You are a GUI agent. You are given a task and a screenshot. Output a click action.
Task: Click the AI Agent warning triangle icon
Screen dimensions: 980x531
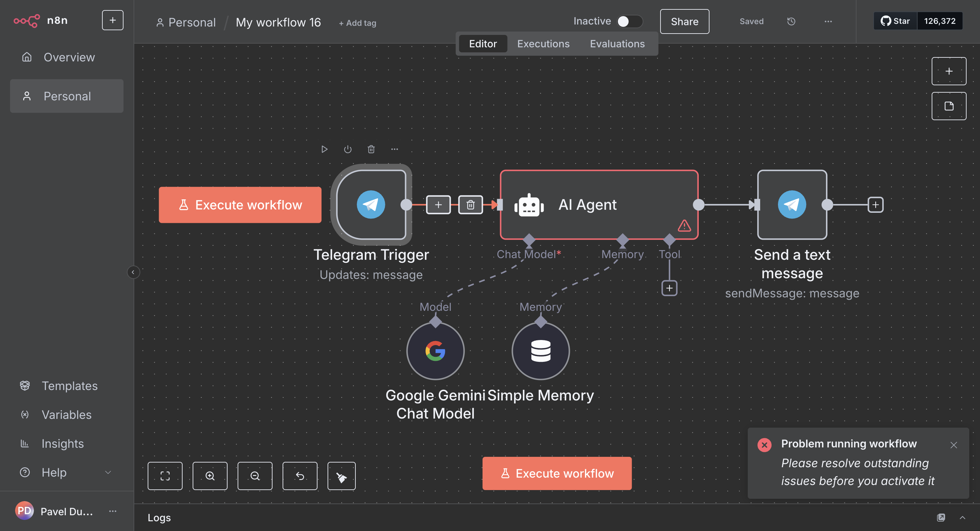point(684,226)
